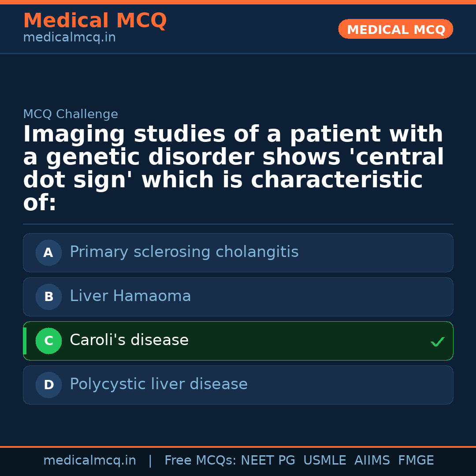The height and width of the screenshot is (476, 476).
Task: Click the USMLE footer label
Action: click(x=324, y=461)
